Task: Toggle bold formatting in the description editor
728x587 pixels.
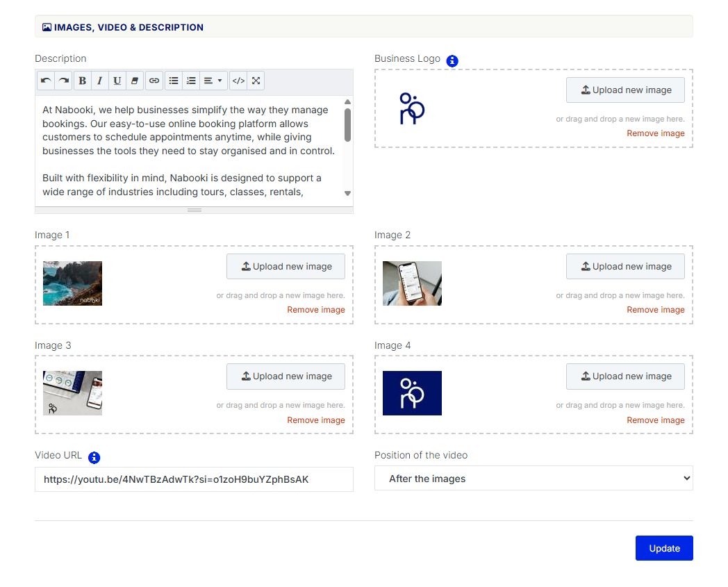Action: [x=82, y=81]
